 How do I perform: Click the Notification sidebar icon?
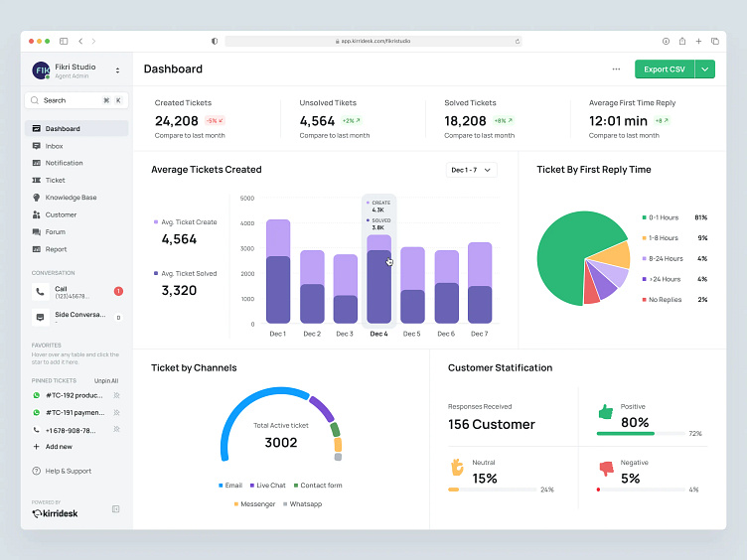pyautogui.click(x=37, y=163)
